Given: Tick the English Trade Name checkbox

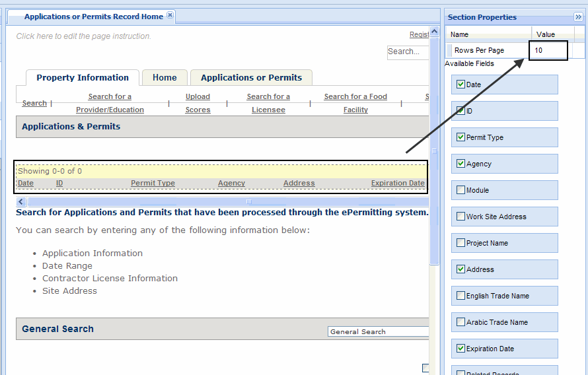Looking at the screenshot, I should [460, 296].
